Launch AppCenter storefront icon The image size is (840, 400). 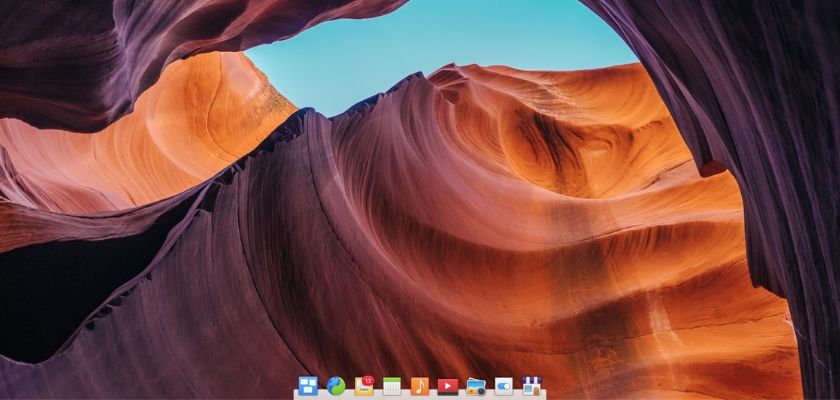point(531,386)
